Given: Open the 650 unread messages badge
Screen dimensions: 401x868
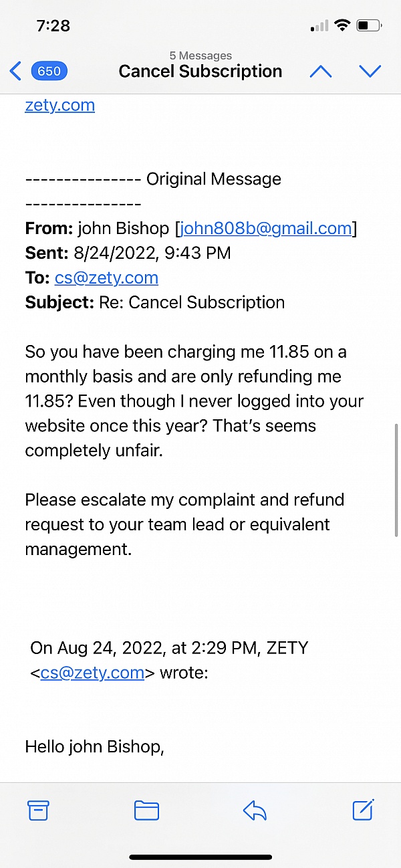Looking at the screenshot, I should (x=49, y=71).
